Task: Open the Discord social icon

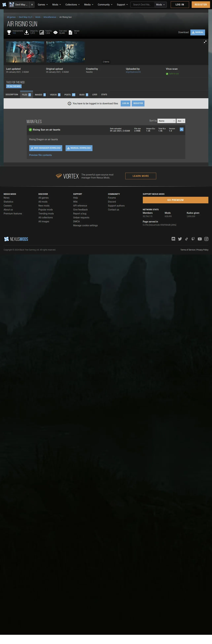Action: [173, 239]
